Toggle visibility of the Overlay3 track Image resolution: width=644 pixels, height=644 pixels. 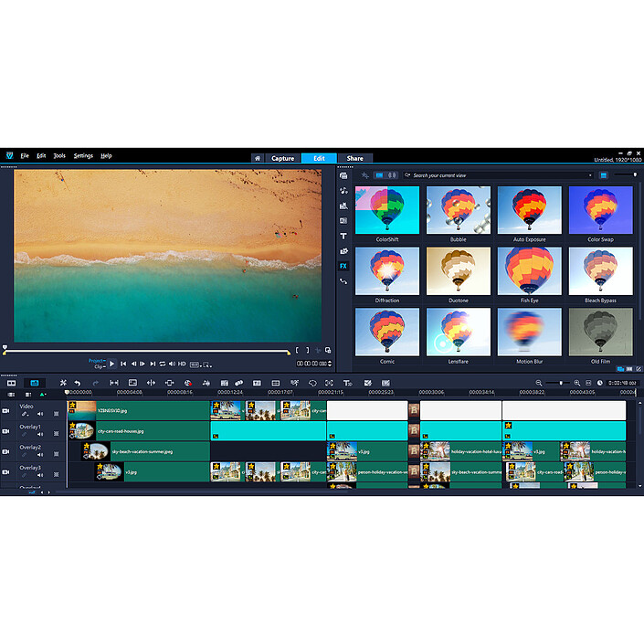pos(5,472)
